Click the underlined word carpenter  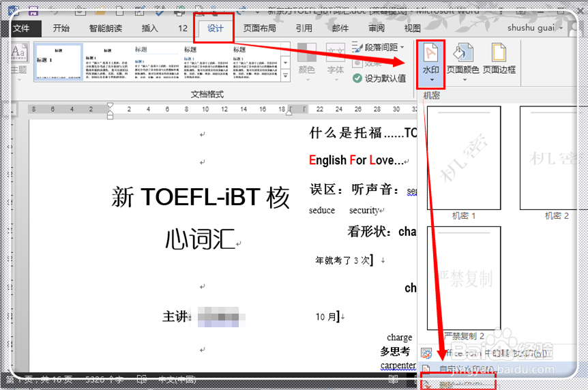pos(398,365)
